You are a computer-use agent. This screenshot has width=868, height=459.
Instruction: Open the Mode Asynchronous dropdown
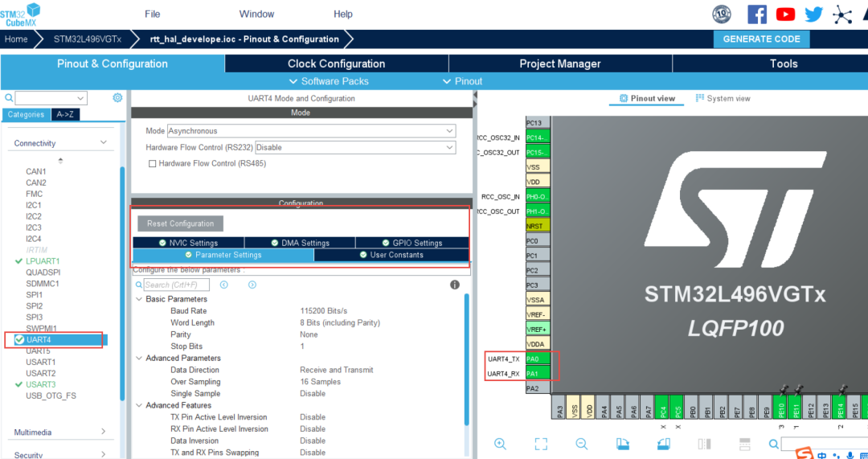click(x=312, y=131)
